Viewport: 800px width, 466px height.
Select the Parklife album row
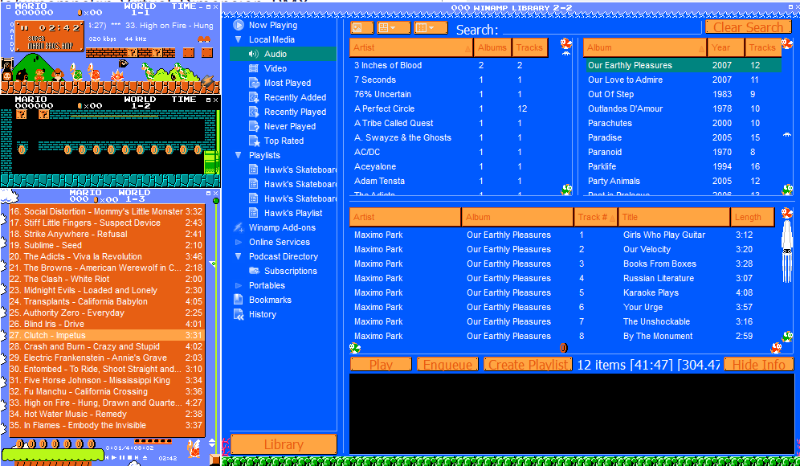(683, 166)
